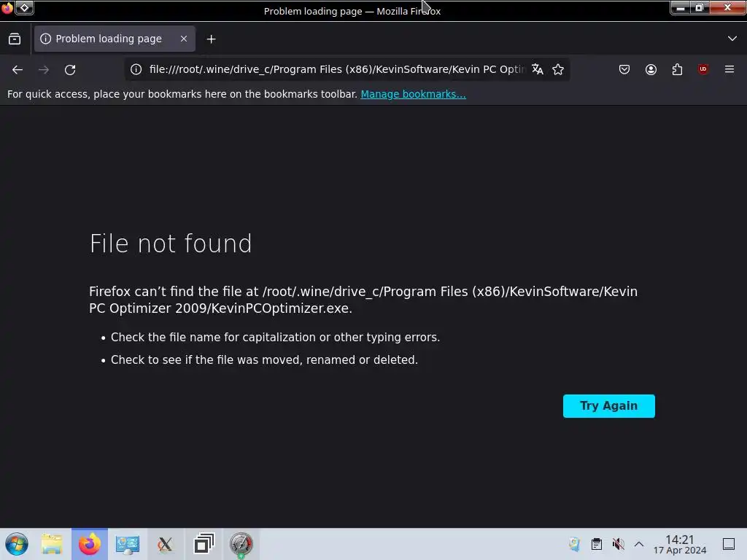Open the Save to Pocket button
The width and height of the screenshot is (747, 560).
click(x=624, y=69)
